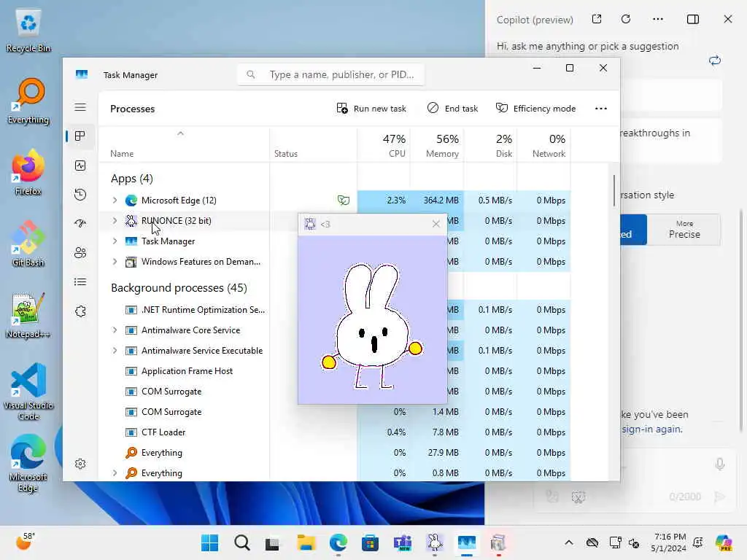Open File Explorer from taskbar
The image size is (747, 560).
306,542
